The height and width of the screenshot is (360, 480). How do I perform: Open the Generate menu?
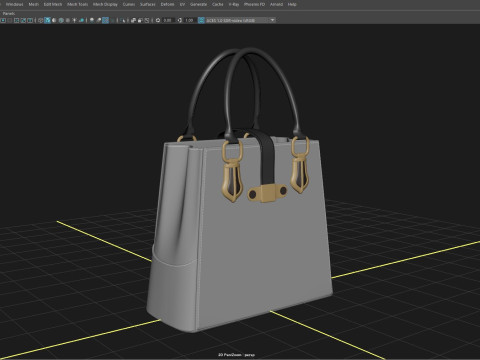[x=199, y=4]
